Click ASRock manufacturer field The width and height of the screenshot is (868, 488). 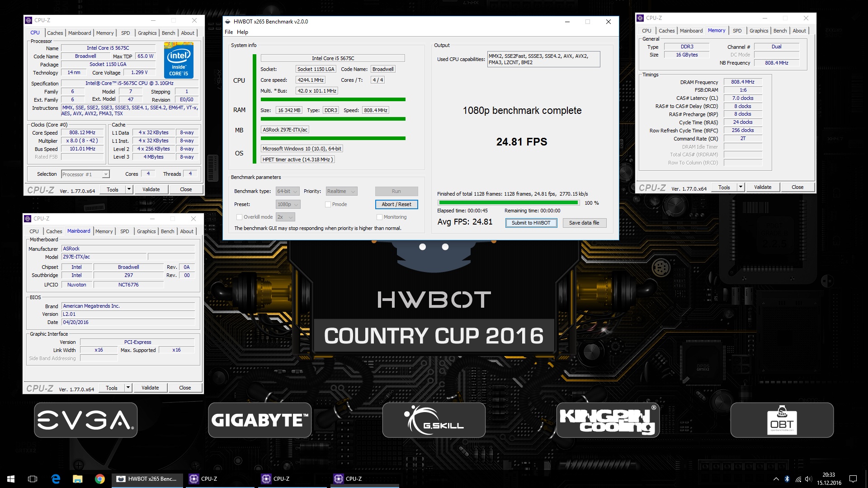pyautogui.click(x=128, y=249)
